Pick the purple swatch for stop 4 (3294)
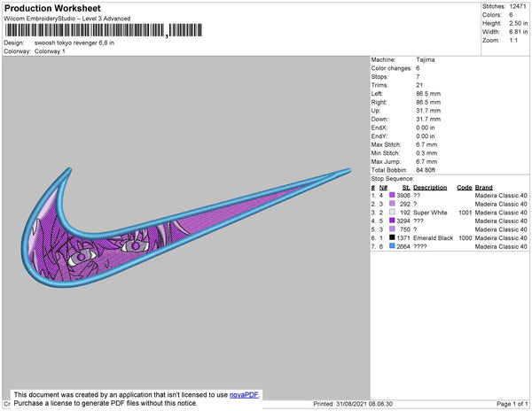 point(392,221)
